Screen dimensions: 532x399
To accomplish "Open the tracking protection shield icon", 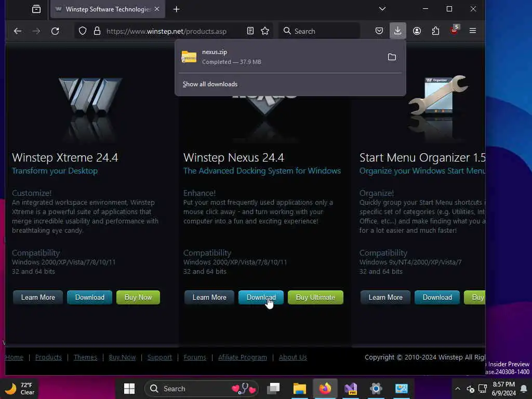I will (83, 31).
